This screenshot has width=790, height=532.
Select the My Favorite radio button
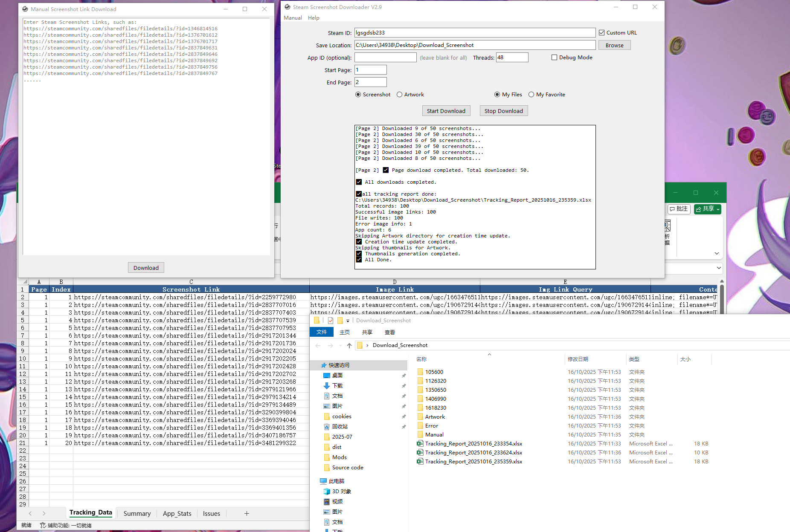pyautogui.click(x=531, y=94)
